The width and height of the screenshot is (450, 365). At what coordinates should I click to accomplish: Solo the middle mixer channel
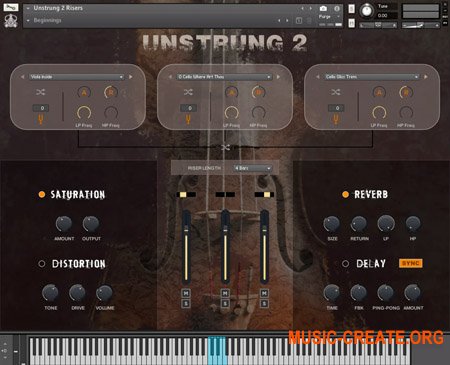click(225, 303)
